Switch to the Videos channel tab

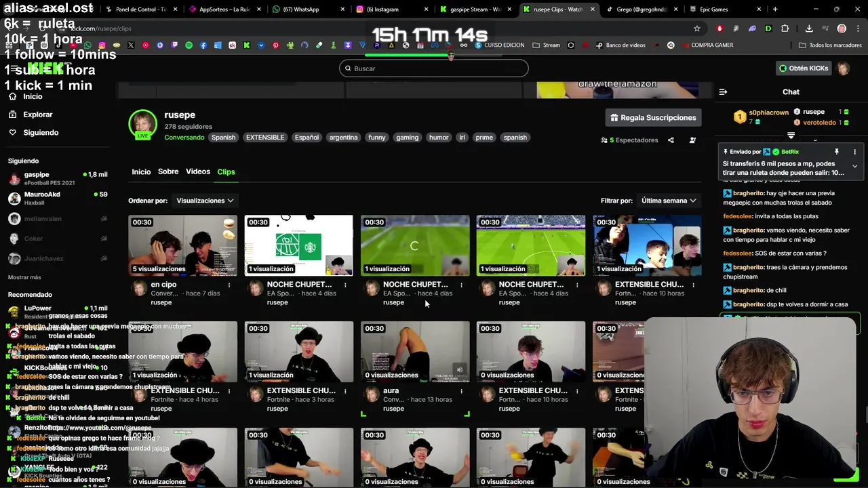pyautogui.click(x=198, y=171)
